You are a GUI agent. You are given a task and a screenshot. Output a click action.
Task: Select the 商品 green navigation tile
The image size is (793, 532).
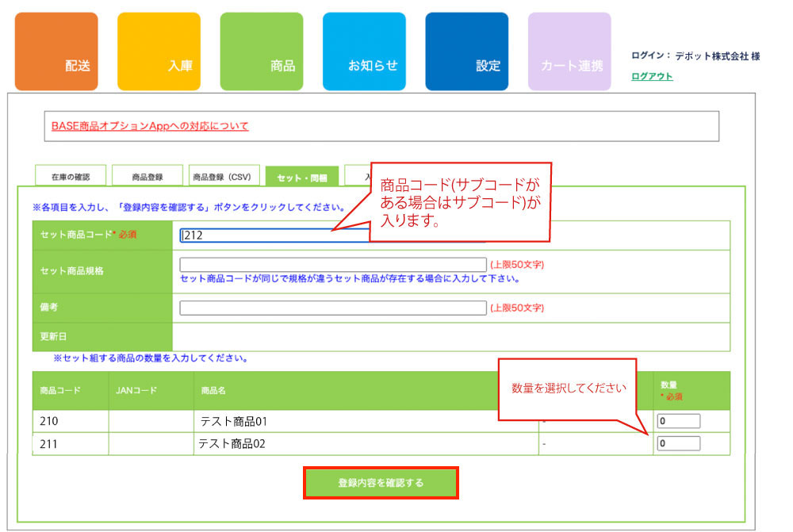point(261,52)
